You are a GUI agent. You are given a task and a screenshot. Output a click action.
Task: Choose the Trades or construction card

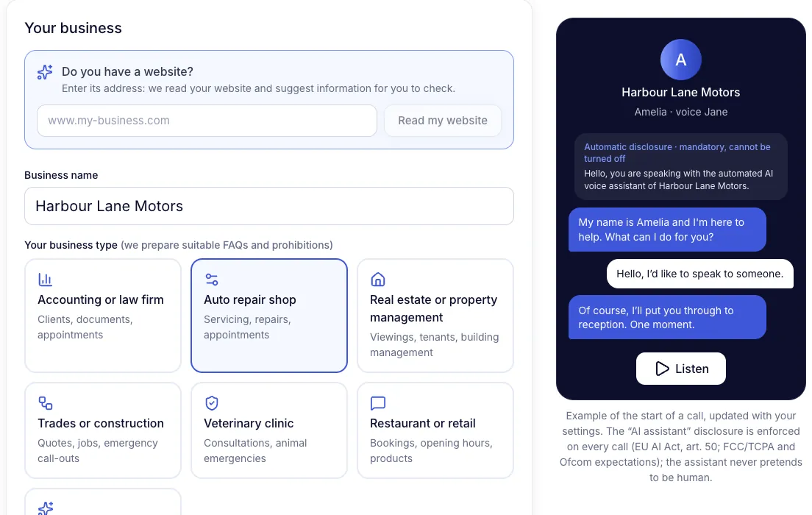coord(103,430)
